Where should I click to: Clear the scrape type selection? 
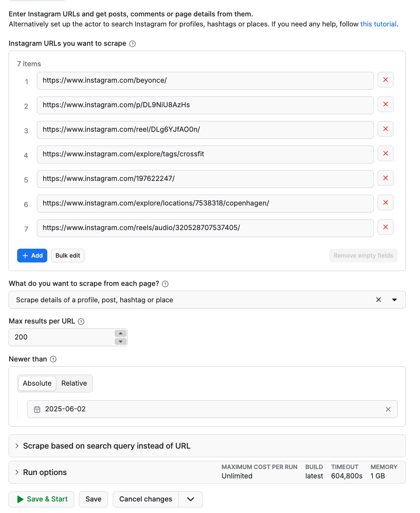pyautogui.click(x=378, y=300)
